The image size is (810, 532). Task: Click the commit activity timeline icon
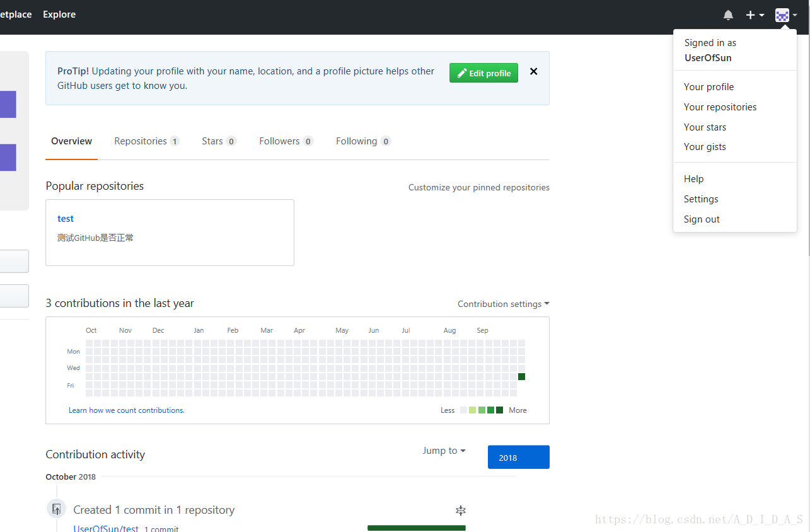tap(56, 509)
